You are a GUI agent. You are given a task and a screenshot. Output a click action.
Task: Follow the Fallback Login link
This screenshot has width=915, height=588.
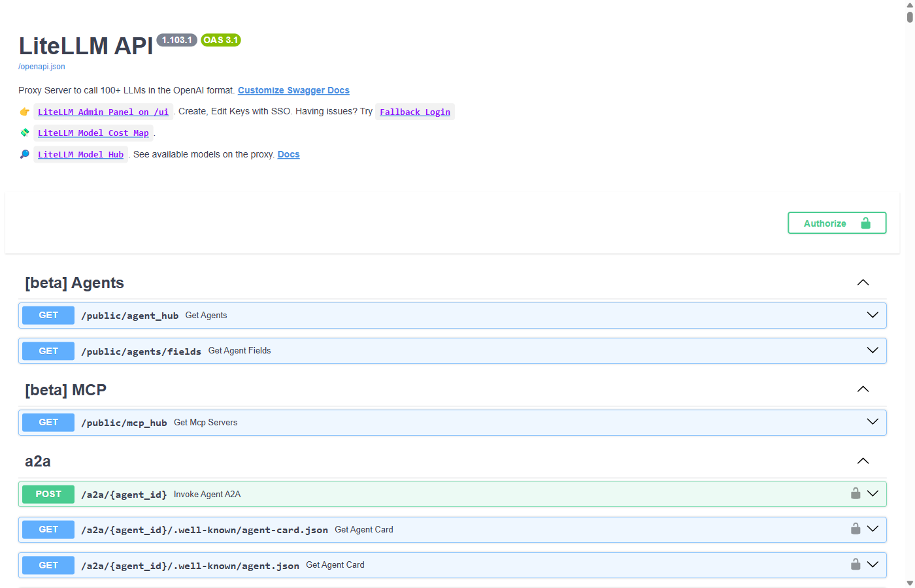tap(415, 112)
